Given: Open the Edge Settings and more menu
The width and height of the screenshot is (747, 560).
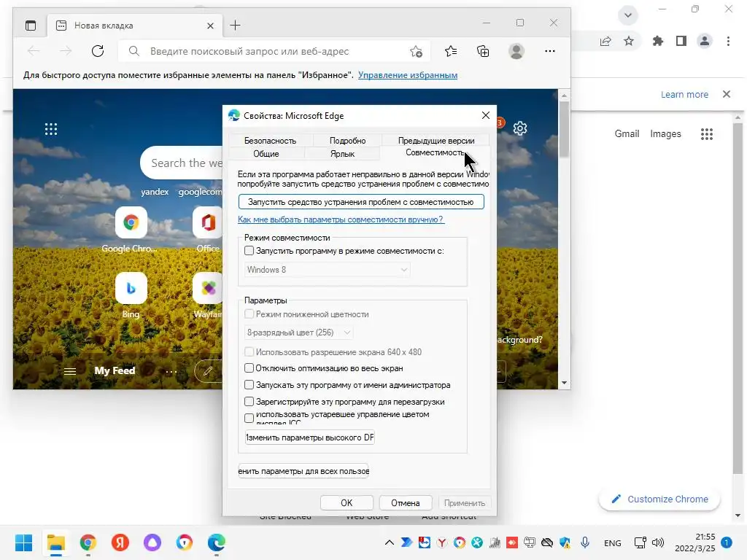Looking at the screenshot, I should pos(550,51).
